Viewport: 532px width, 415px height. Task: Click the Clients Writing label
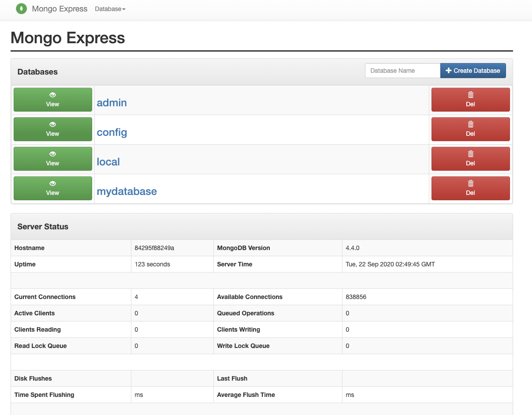pos(238,329)
